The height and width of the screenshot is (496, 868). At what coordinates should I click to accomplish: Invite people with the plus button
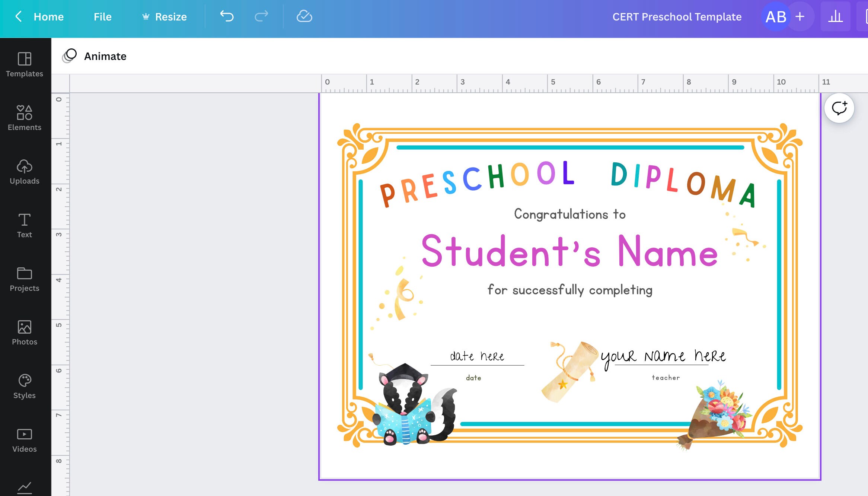pos(799,16)
